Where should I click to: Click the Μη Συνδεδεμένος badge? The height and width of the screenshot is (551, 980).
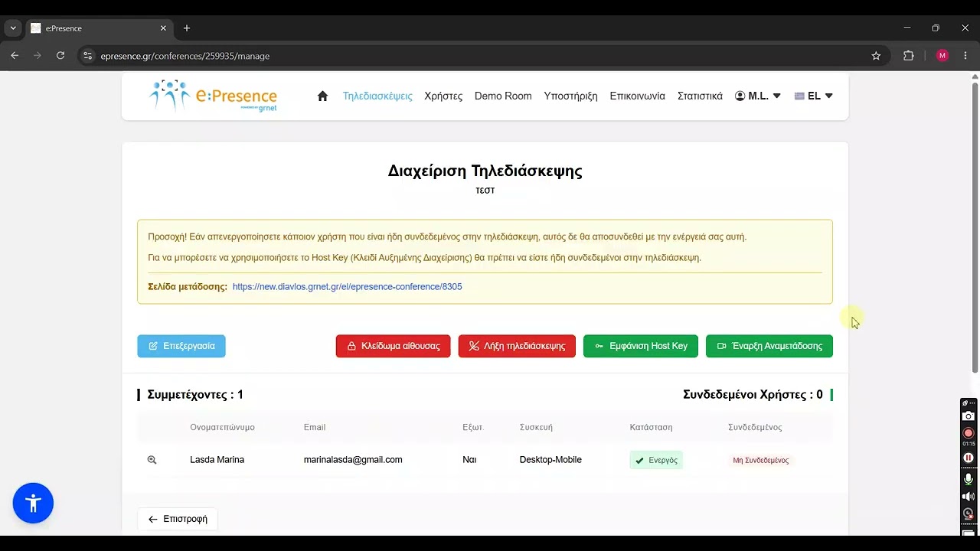760,460
